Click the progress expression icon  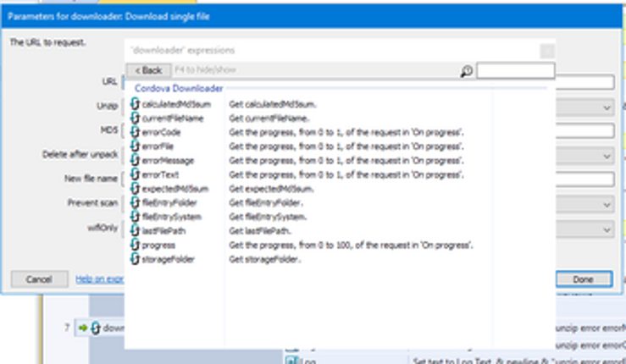pos(135,245)
